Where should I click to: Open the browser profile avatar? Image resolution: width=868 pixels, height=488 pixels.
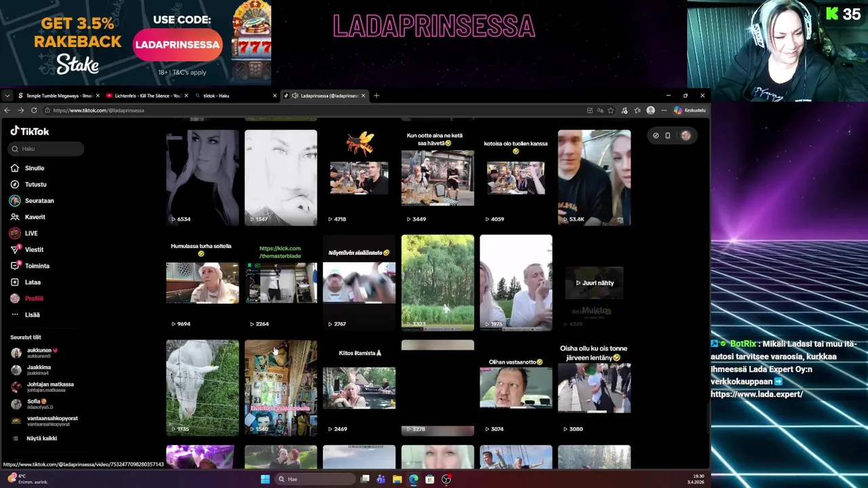click(x=650, y=110)
